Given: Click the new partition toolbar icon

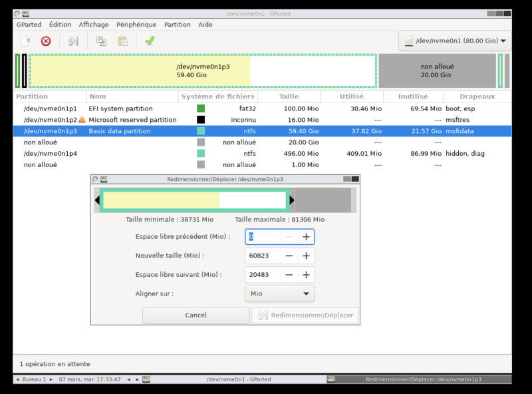Looking at the screenshot, I should tap(25, 41).
